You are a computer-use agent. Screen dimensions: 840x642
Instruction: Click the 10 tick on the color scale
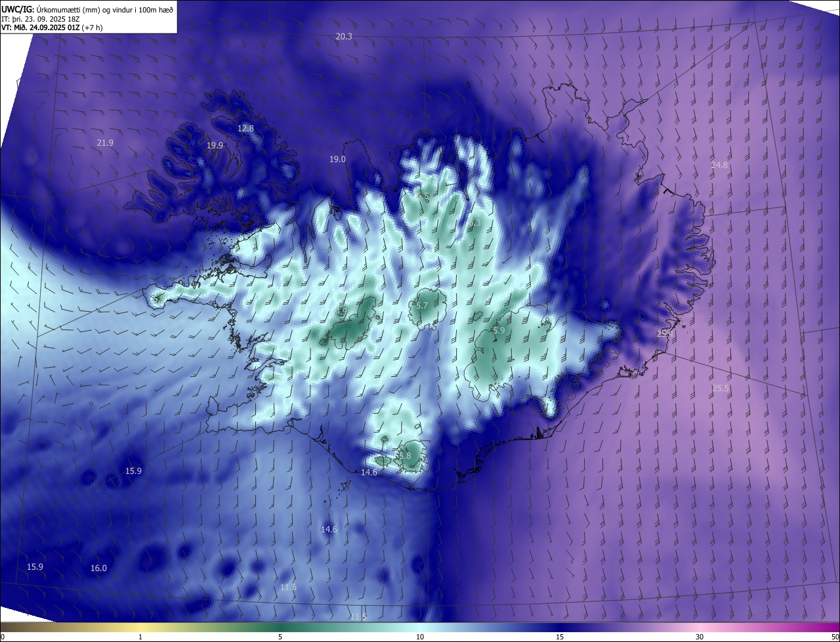420,637
